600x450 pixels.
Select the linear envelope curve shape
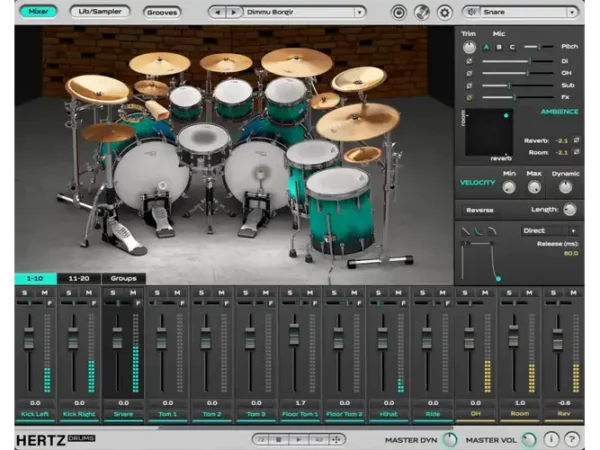466,231
